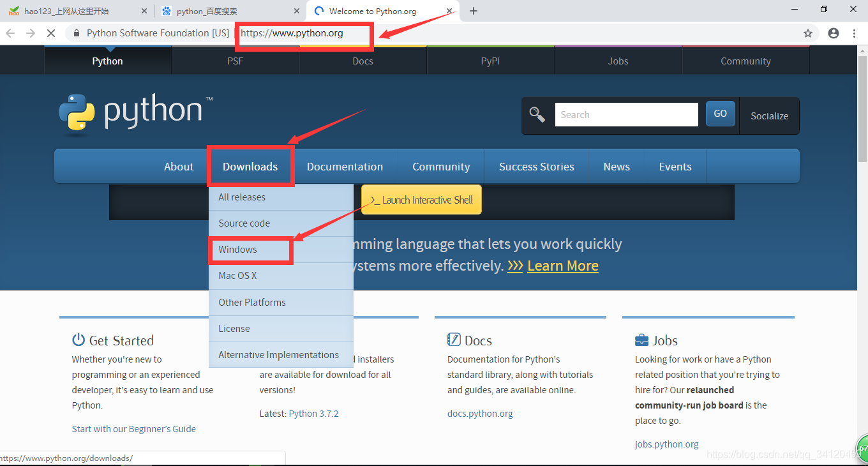Click the Jobs briefcase icon
This screenshot has width=868, height=466.
point(641,340)
